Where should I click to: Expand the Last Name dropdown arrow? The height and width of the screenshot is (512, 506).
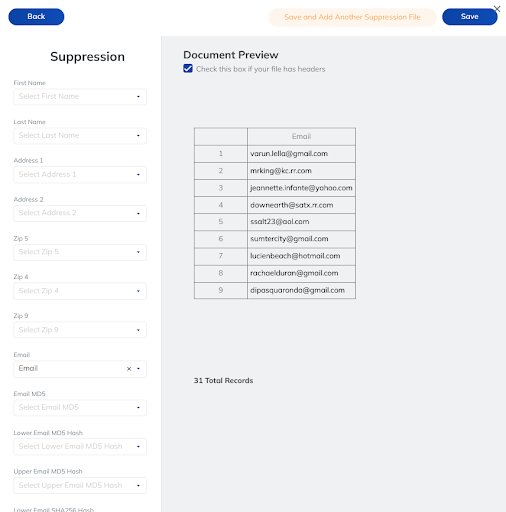tap(138, 136)
